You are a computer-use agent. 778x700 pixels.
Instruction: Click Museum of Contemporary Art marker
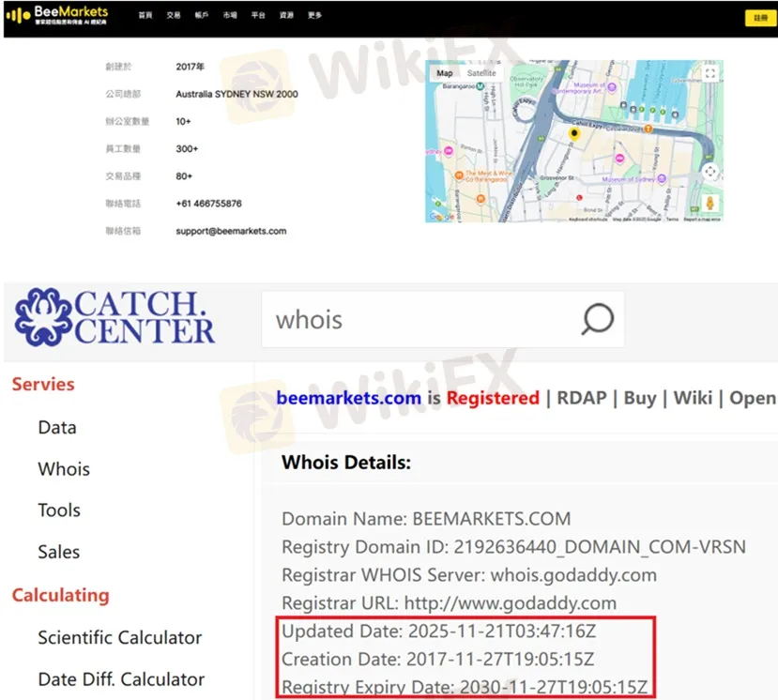pyautogui.click(x=612, y=87)
